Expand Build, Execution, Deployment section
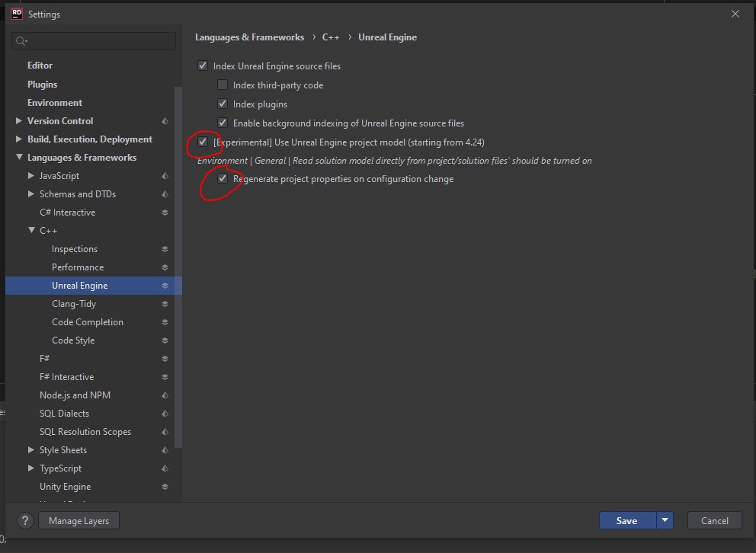 19,139
